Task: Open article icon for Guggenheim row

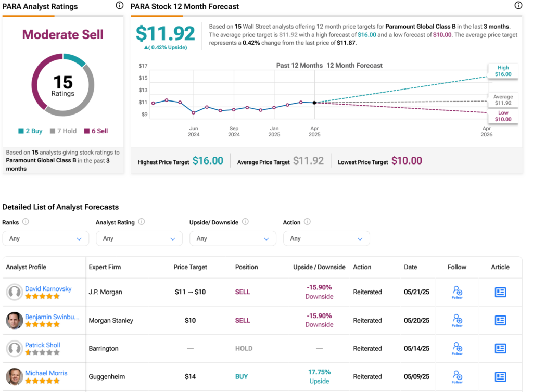Action: pyautogui.click(x=500, y=377)
